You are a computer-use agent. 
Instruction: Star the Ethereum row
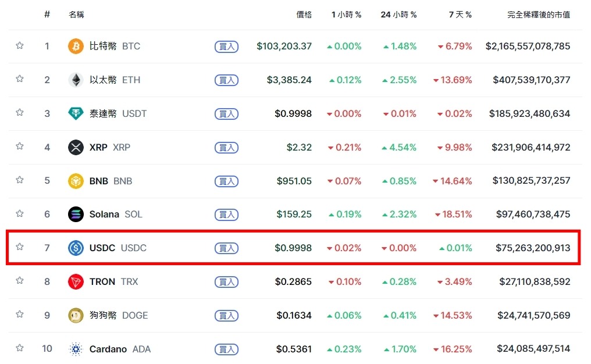tap(20, 80)
